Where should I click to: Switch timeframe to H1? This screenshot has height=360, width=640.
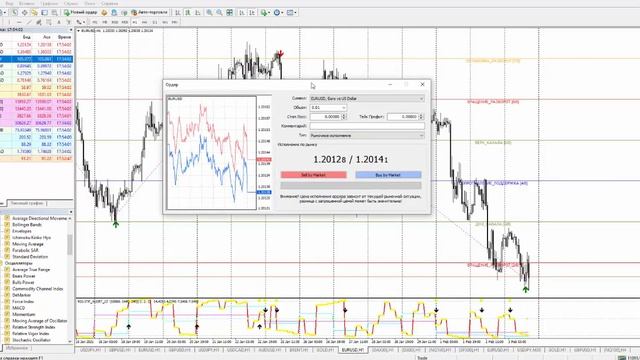click(135, 22)
